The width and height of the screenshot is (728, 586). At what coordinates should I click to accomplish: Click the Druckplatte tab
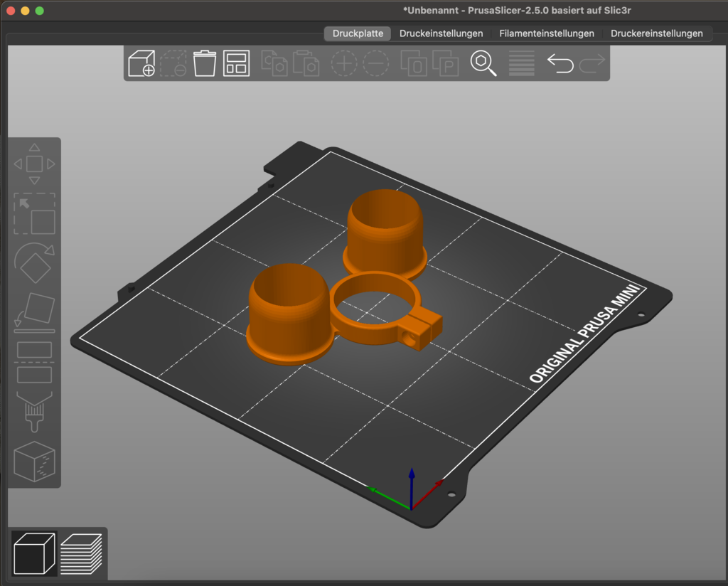coord(358,33)
